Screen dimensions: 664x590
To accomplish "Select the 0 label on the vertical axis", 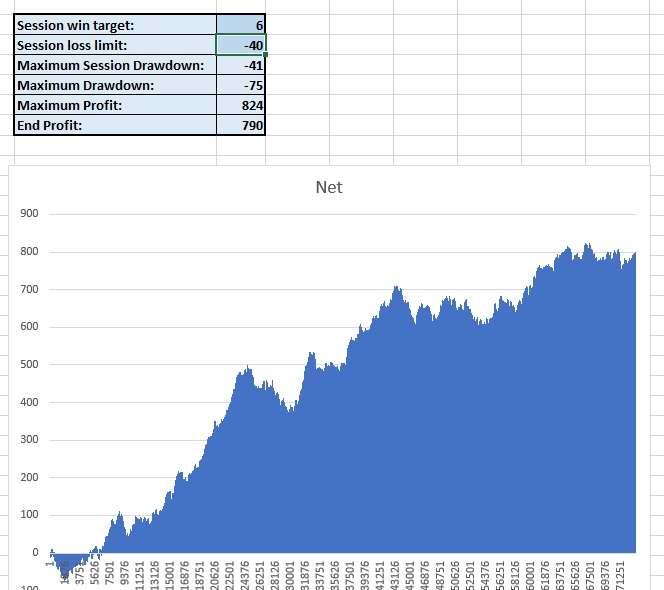I will click(35, 553).
